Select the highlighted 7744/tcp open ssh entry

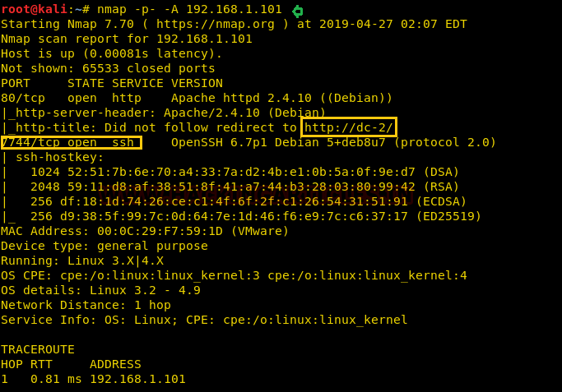(72, 142)
